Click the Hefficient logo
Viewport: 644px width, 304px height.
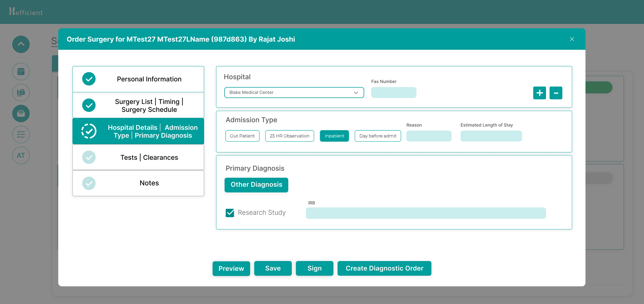point(26,12)
